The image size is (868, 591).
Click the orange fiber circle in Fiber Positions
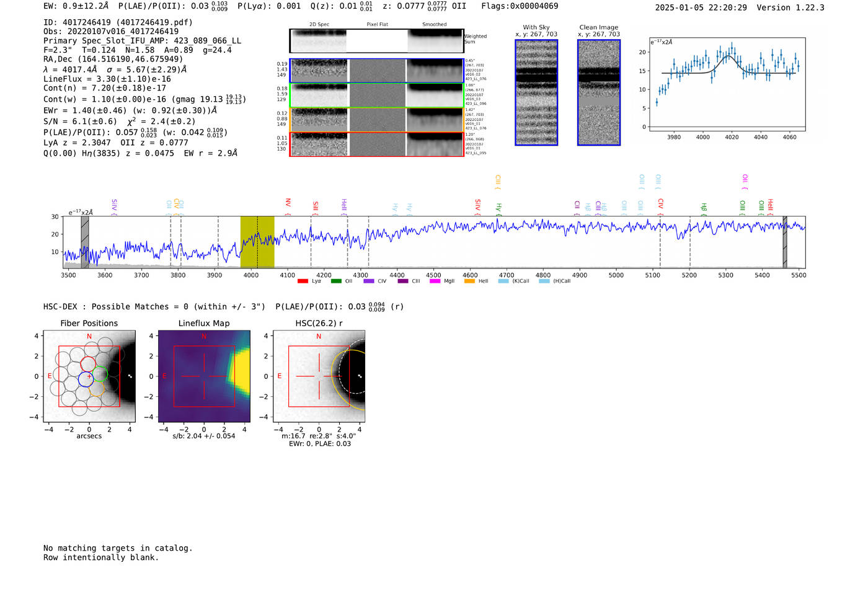click(97, 389)
